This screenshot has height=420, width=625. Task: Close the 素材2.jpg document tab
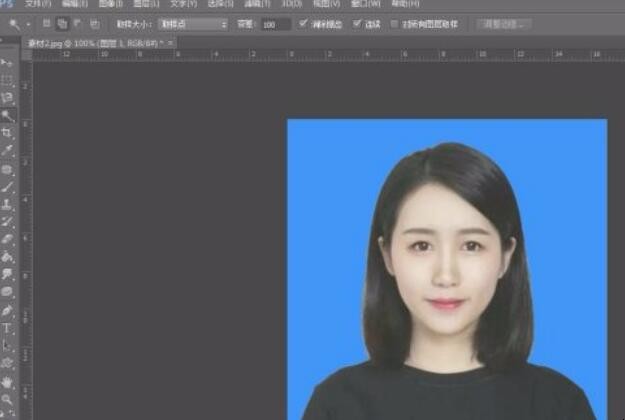[x=170, y=43]
